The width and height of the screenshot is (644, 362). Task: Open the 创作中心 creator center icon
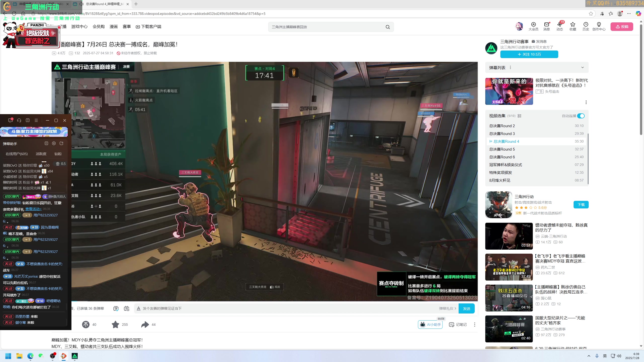pyautogui.click(x=599, y=26)
